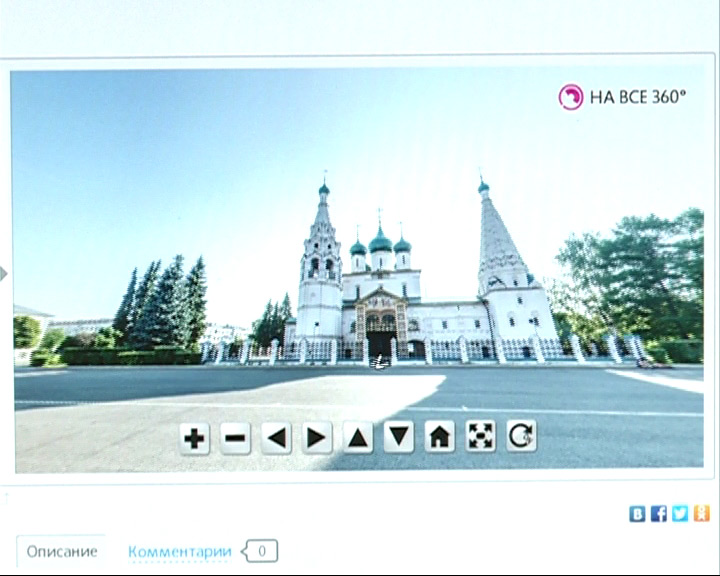Switch to the Комментарии tab

click(180, 551)
